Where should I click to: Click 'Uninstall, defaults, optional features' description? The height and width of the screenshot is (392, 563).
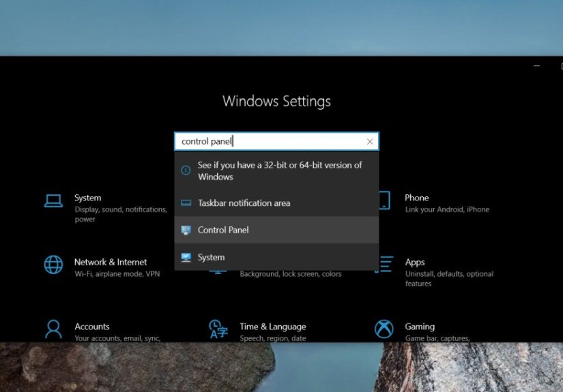(x=449, y=279)
